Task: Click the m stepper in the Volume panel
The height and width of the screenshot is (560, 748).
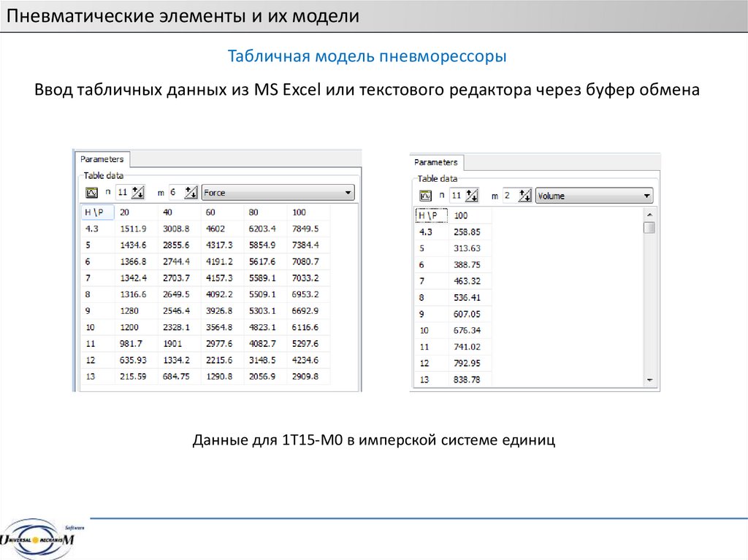Action: [524, 196]
